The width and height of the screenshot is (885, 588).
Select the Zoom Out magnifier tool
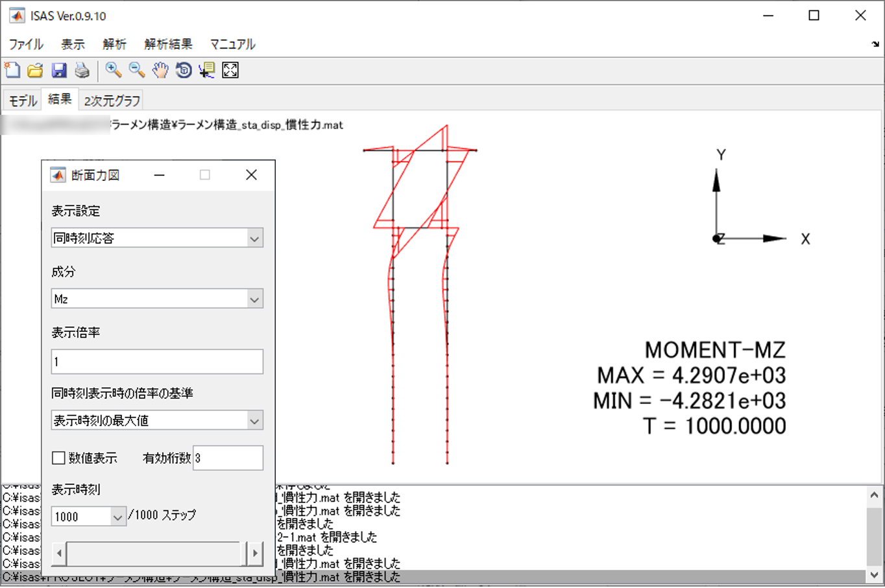136,70
